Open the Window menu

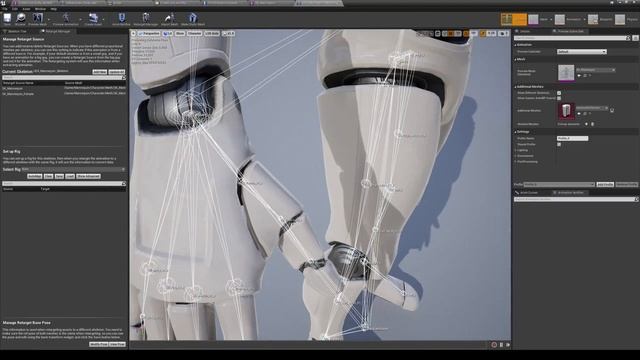pos(40,9)
